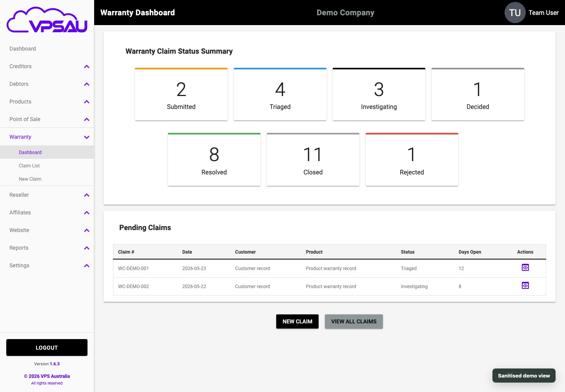This screenshot has width=565, height=392.
Task: Open Settings menu label
Action: coord(19,265)
